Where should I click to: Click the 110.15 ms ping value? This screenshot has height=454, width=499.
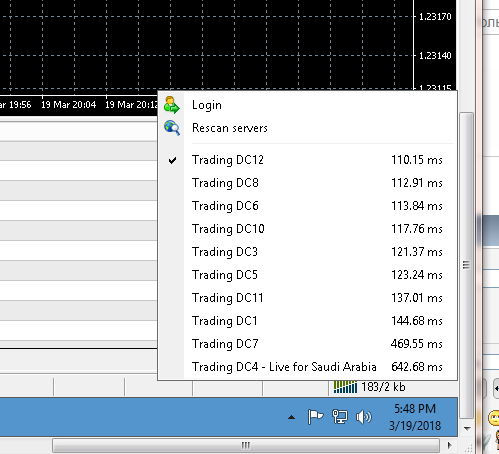(x=417, y=160)
